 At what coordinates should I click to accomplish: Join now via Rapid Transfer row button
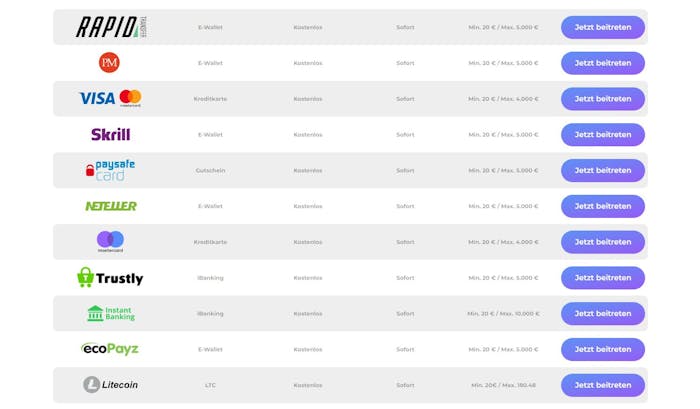tap(603, 27)
